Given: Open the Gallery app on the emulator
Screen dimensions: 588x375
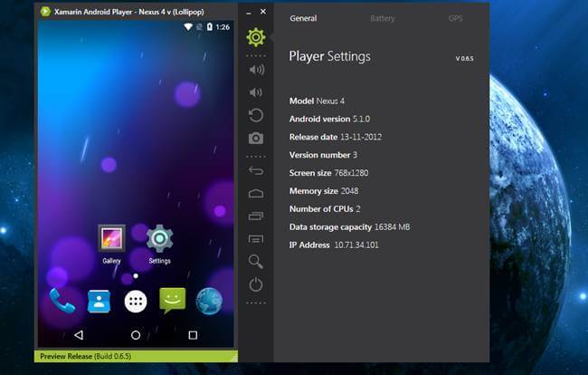Looking at the screenshot, I should [x=112, y=244].
